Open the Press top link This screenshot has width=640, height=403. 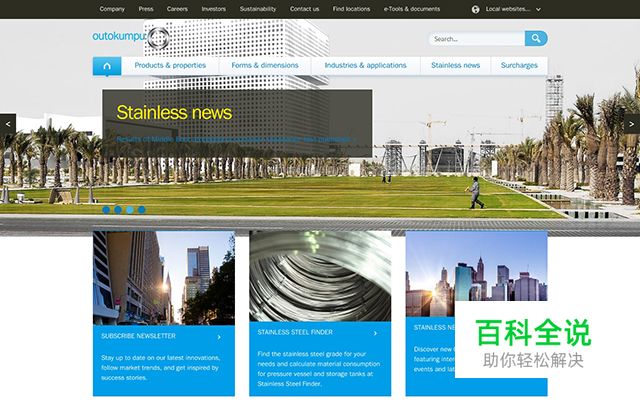pos(146,9)
